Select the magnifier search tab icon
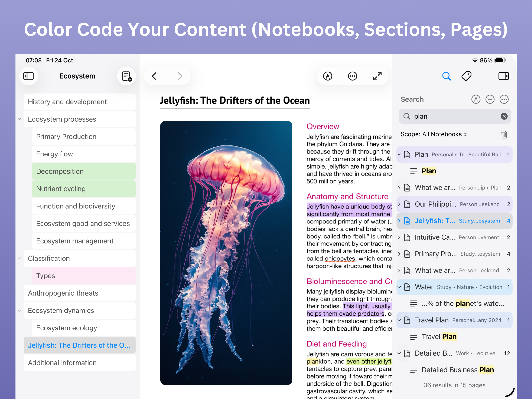The height and width of the screenshot is (399, 532). [446, 76]
